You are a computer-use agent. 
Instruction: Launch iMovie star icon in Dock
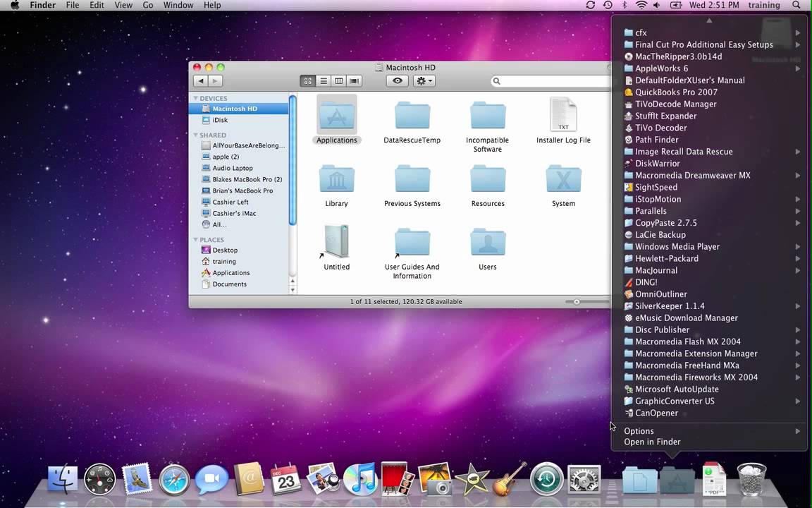[472, 479]
